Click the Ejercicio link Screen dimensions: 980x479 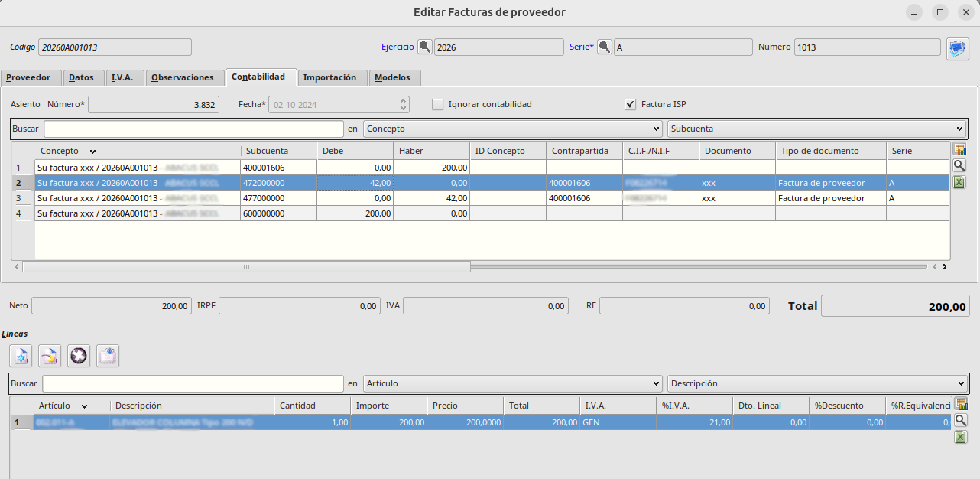tap(398, 47)
